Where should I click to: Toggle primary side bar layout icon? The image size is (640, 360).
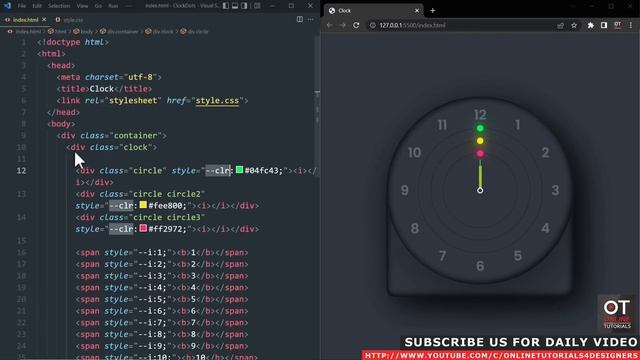click(226, 6)
